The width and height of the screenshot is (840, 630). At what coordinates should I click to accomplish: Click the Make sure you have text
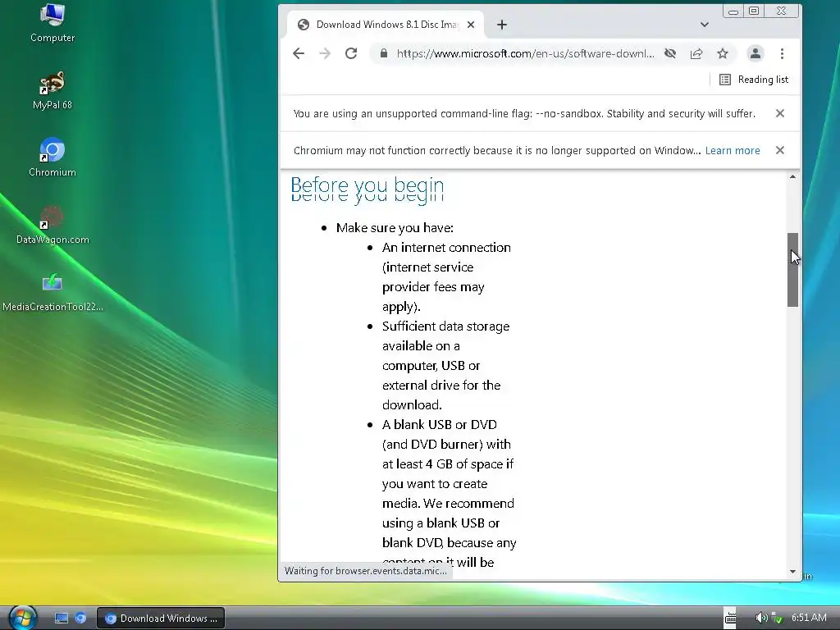click(x=395, y=228)
